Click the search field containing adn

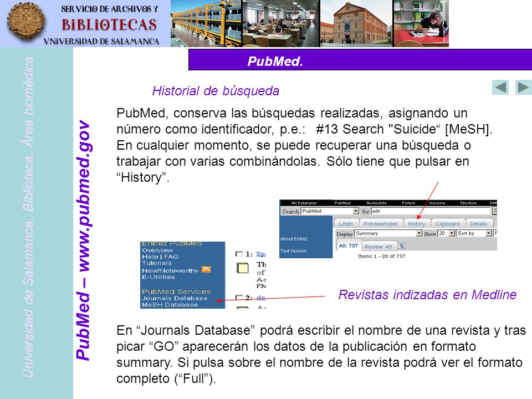click(431, 211)
